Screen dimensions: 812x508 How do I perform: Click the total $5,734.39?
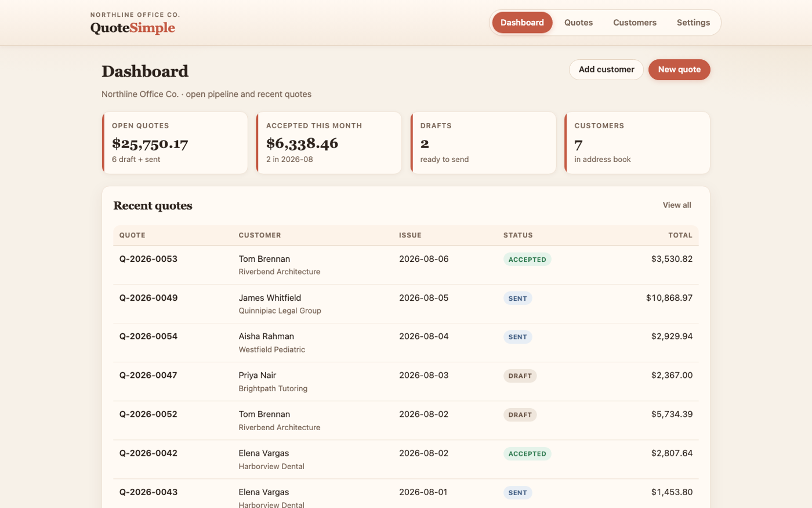(672, 414)
